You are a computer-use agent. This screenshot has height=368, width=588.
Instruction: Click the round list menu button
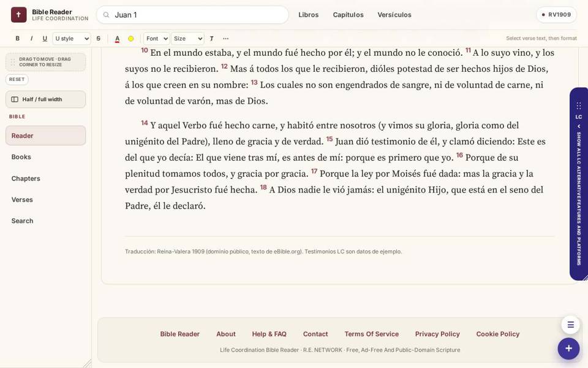(x=570, y=325)
